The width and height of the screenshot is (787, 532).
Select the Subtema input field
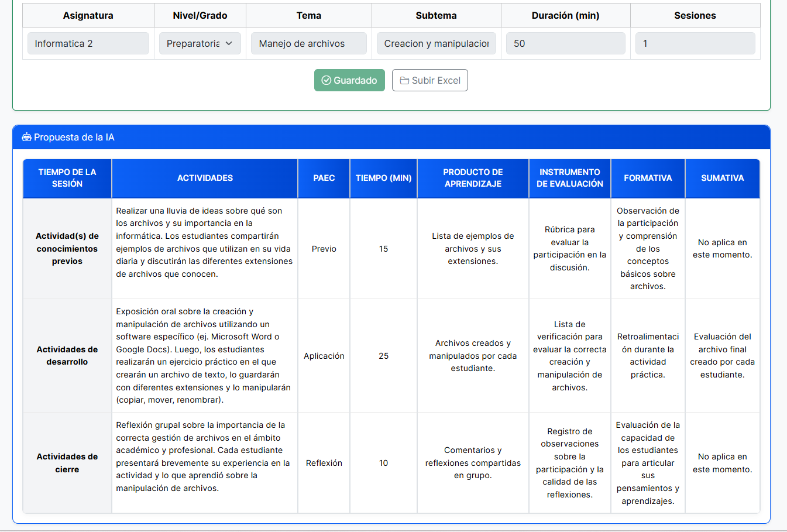[436, 44]
